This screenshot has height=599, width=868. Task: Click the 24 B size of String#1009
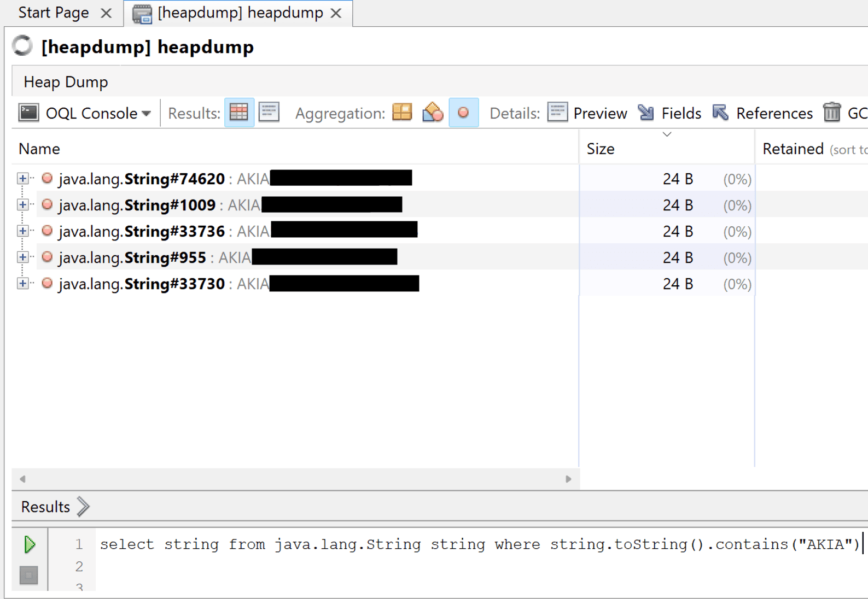click(x=678, y=205)
